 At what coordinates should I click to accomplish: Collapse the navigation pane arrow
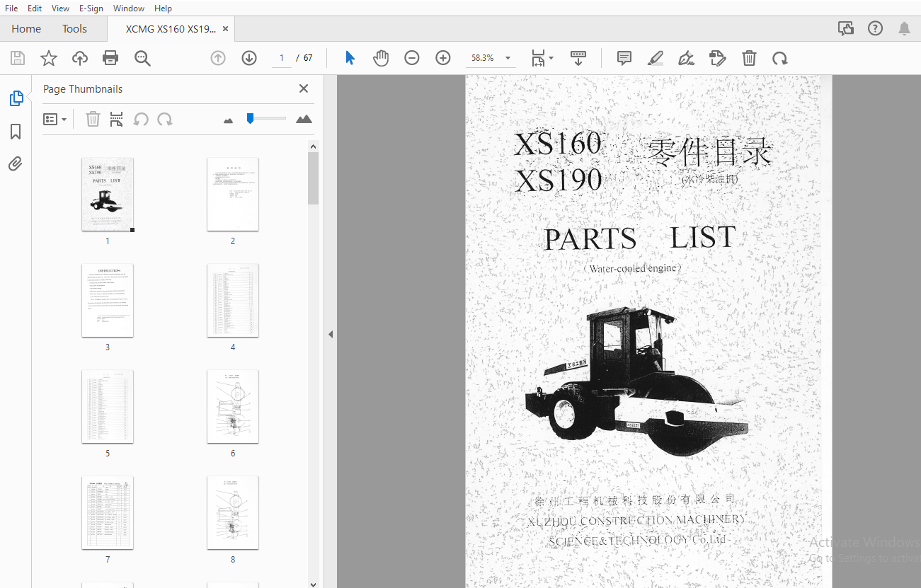point(330,334)
